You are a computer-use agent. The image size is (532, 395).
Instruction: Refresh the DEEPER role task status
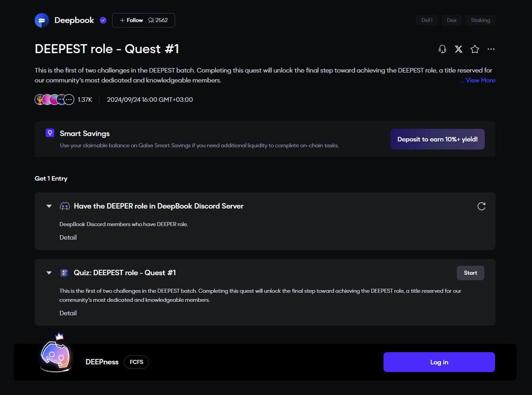pos(481,206)
